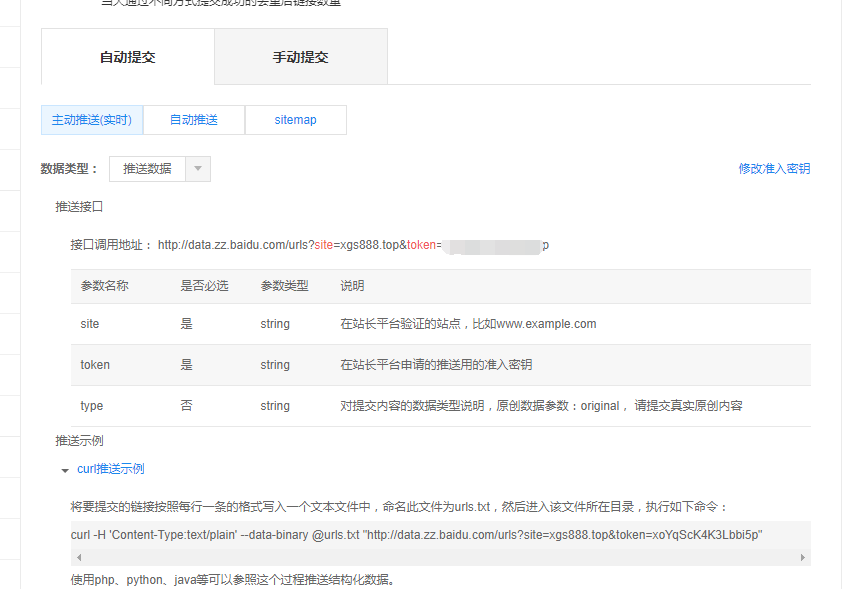Click the left arrow of code scrollbar
This screenshot has width=854, height=589.
point(80,557)
